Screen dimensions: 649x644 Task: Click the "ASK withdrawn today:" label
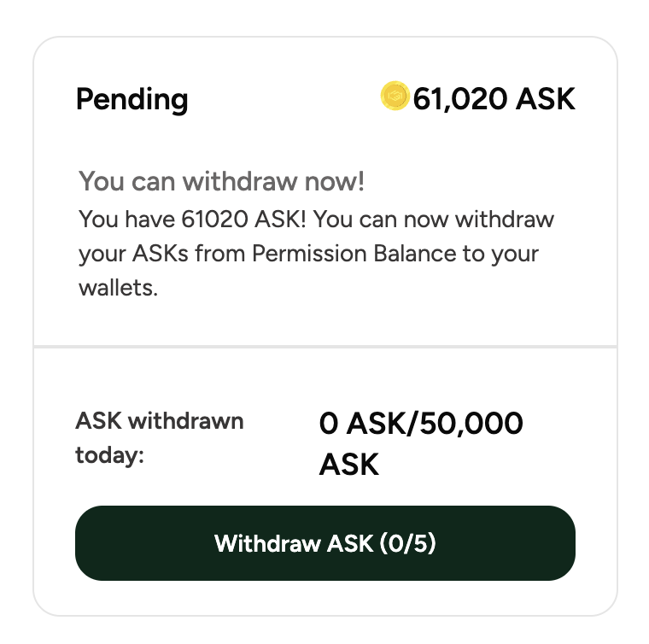(160, 438)
